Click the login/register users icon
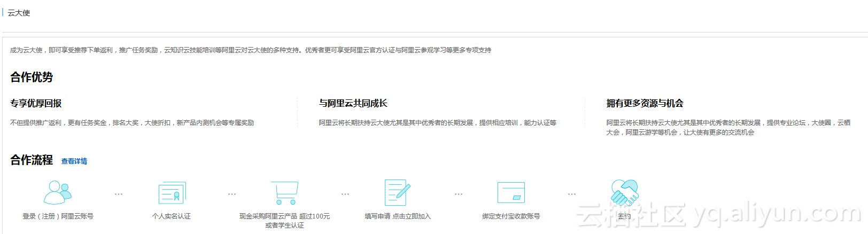 (x=58, y=192)
